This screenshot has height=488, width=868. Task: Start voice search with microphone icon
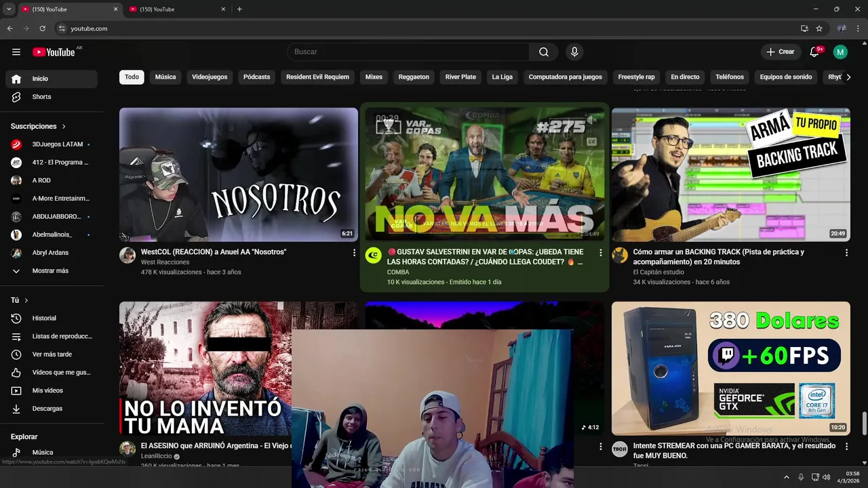tap(574, 52)
